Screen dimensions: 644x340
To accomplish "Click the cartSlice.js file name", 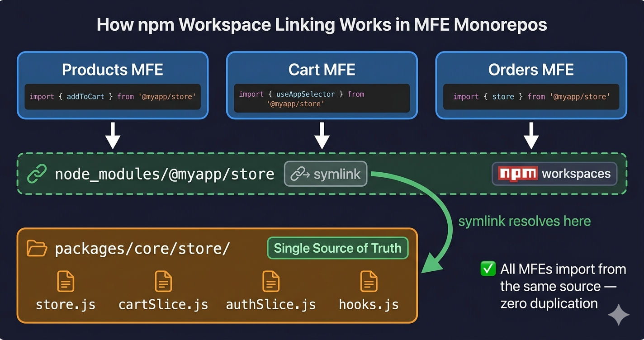I will (x=163, y=304).
